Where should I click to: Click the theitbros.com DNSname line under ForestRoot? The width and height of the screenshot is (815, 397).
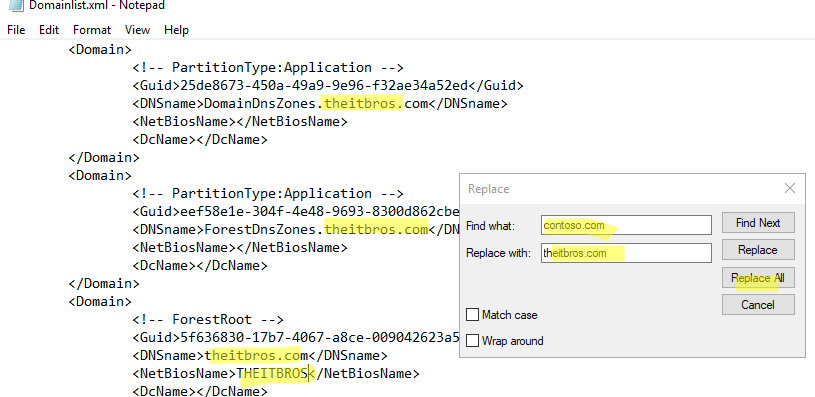pos(260,355)
